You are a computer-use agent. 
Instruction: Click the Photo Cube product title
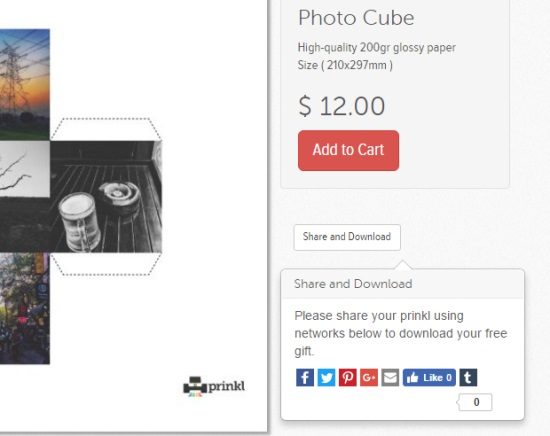[356, 18]
